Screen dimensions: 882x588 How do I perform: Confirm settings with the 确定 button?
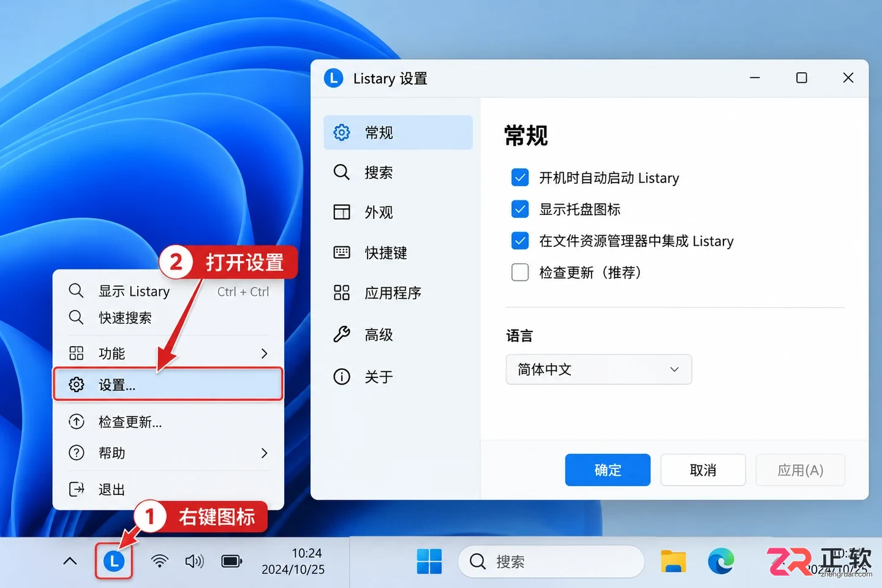[608, 470]
